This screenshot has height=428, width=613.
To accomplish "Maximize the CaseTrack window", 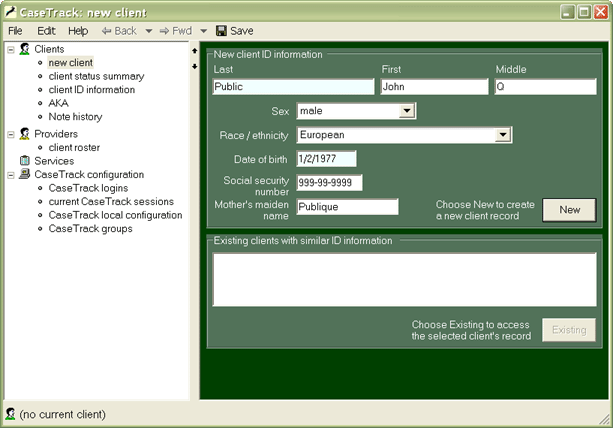I will [x=584, y=12].
